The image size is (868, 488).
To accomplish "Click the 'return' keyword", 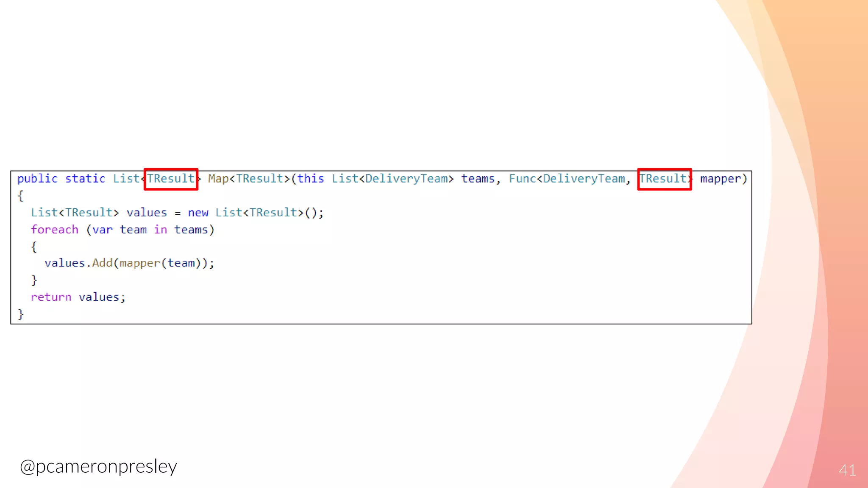I will (51, 297).
